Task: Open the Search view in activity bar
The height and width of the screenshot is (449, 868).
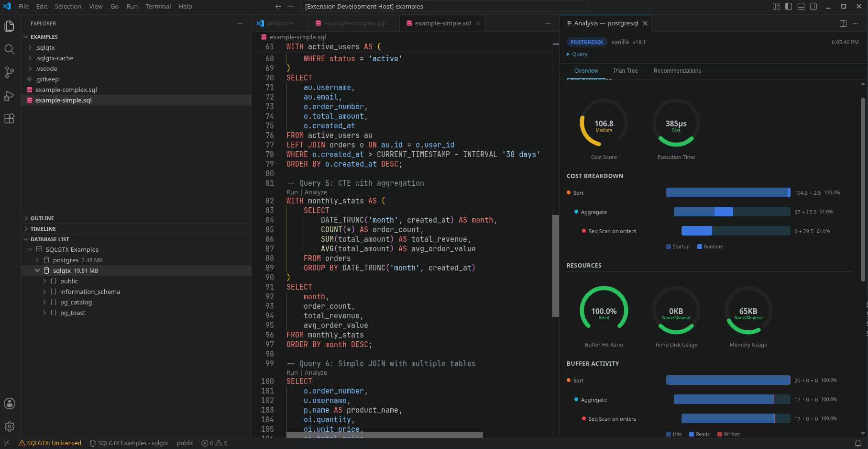Action: tap(10, 49)
